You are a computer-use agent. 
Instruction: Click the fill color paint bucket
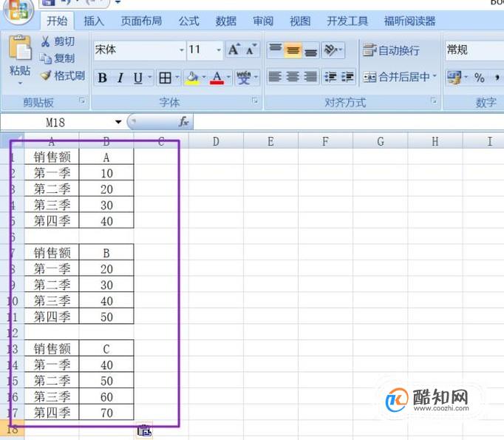(192, 78)
